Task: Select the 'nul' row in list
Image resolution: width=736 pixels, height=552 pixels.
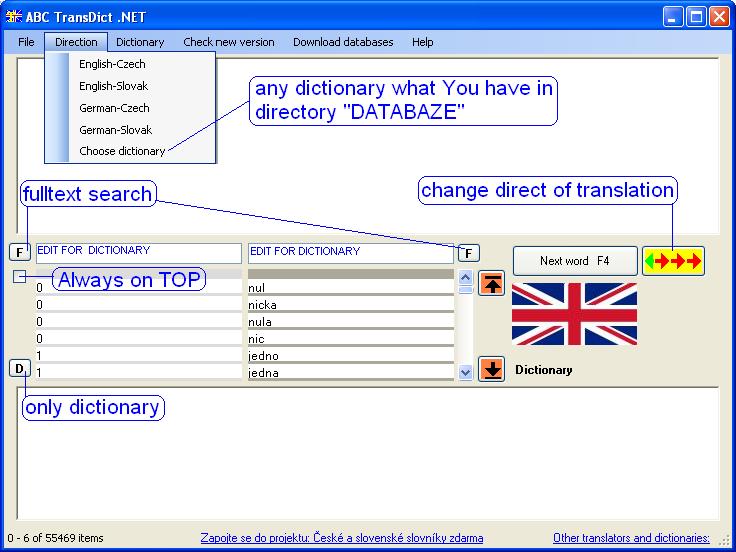Action: click(x=351, y=287)
